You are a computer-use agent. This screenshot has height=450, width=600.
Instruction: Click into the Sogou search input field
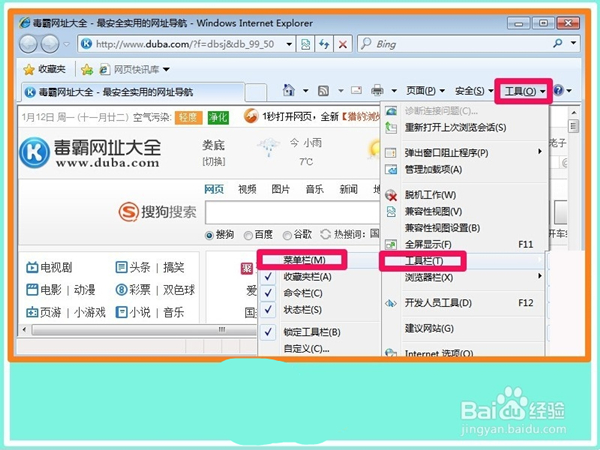293,213
